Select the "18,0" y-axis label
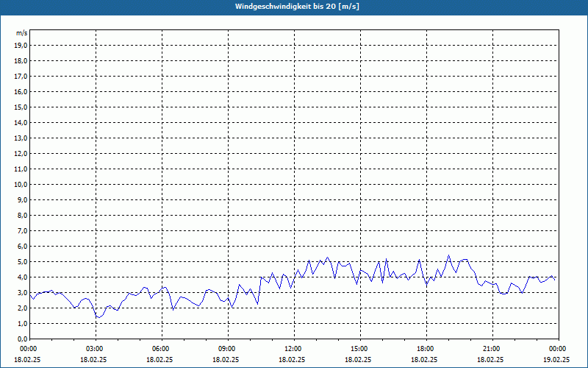Screen dimensions: 588x368 pyautogui.click(x=21, y=61)
